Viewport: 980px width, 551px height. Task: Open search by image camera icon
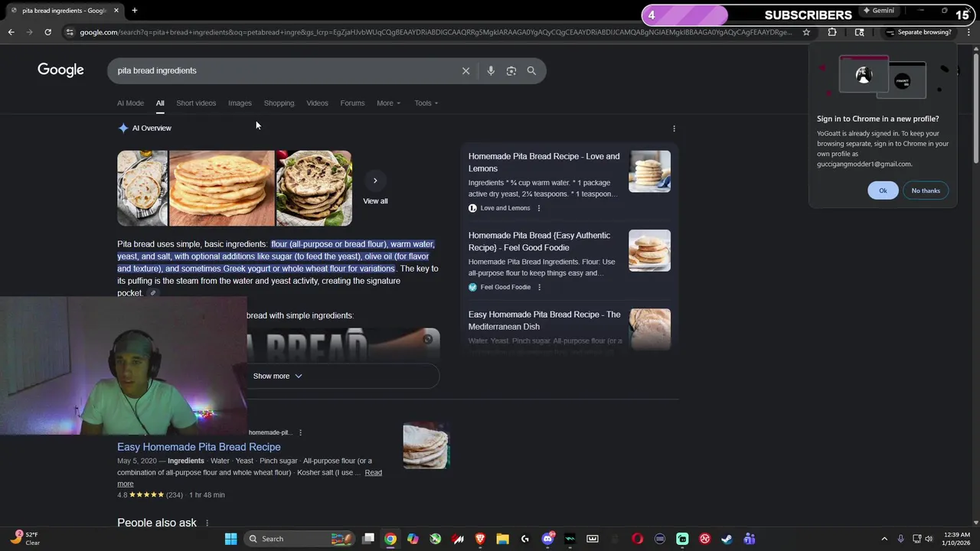click(x=511, y=70)
